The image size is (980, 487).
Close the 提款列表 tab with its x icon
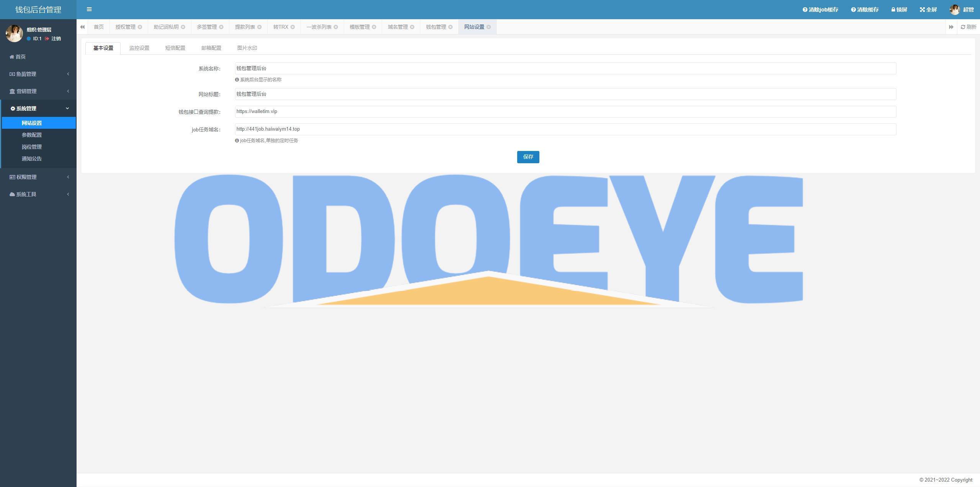tap(260, 27)
